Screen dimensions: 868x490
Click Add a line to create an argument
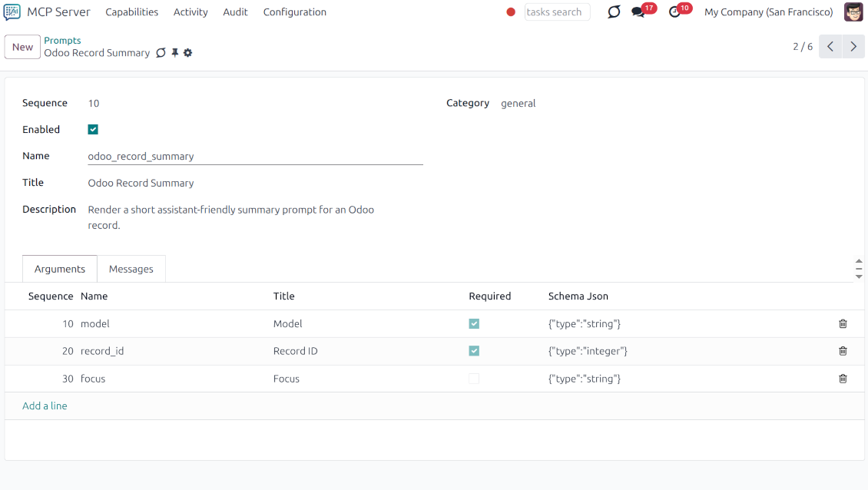coord(45,406)
